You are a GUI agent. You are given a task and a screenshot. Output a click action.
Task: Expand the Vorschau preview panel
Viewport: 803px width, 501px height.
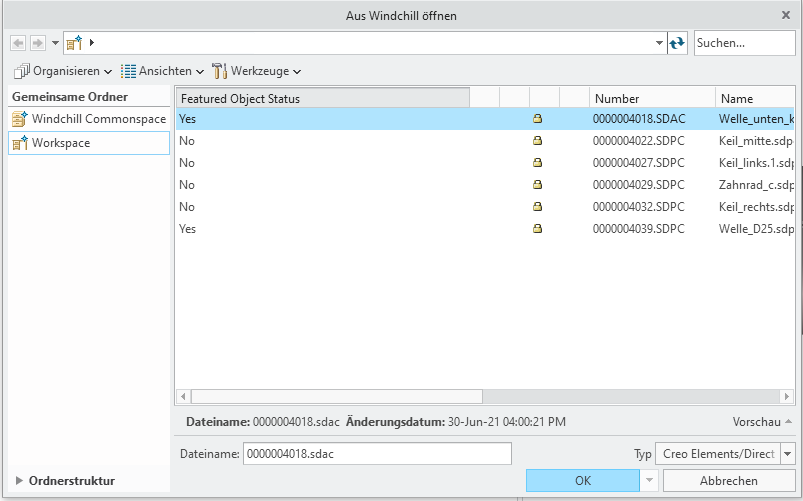coord(763,422)
